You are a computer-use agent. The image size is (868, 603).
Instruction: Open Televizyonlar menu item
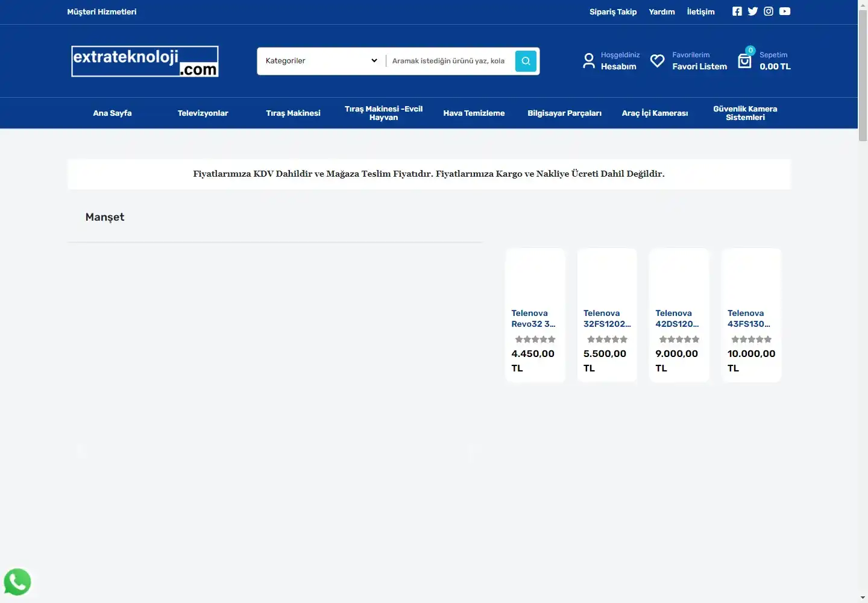coord(203,113)
